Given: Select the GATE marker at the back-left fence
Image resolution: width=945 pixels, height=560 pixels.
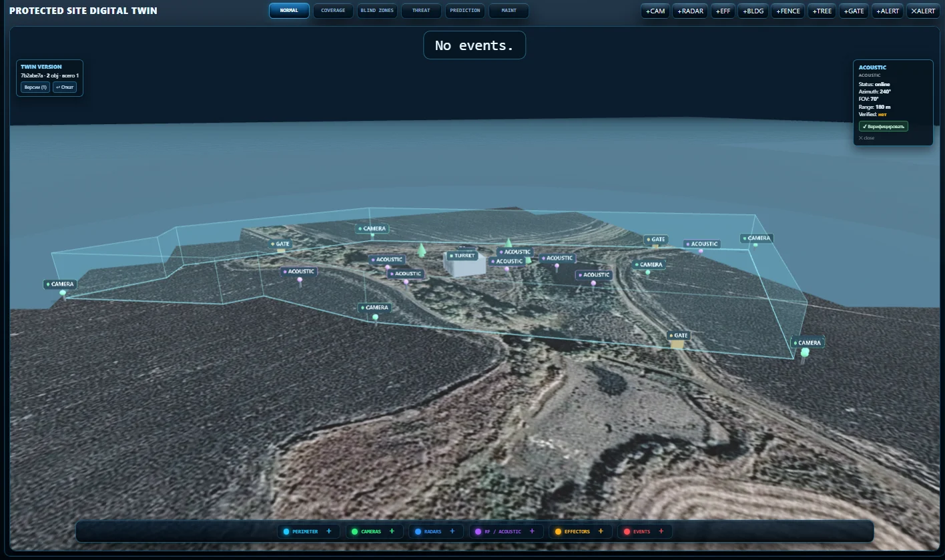Looking at the screenshot, I should [x=280, y=244].
